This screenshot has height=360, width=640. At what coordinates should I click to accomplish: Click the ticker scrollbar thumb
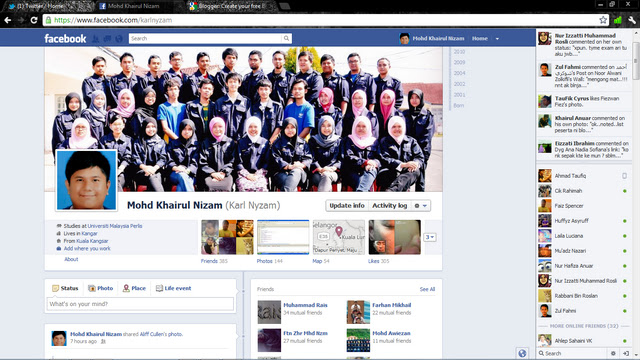click(x=636, y=60)
